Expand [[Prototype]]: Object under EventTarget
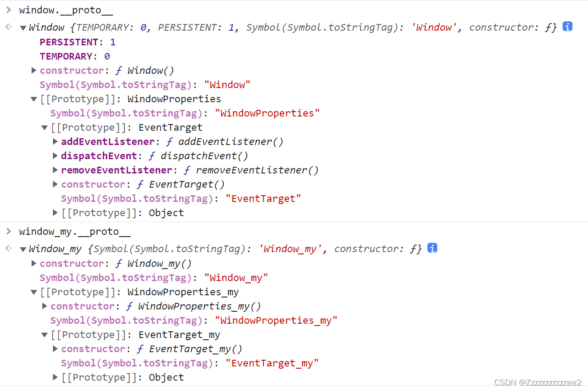The width and height of the screenshot is (588, 390). tap(55, 213)
